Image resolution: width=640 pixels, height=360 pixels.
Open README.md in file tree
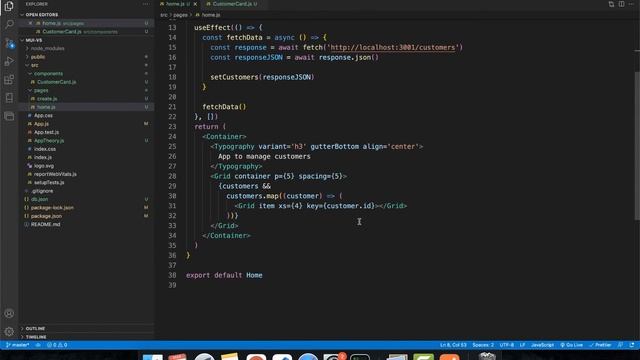click(x=86, y=224)
